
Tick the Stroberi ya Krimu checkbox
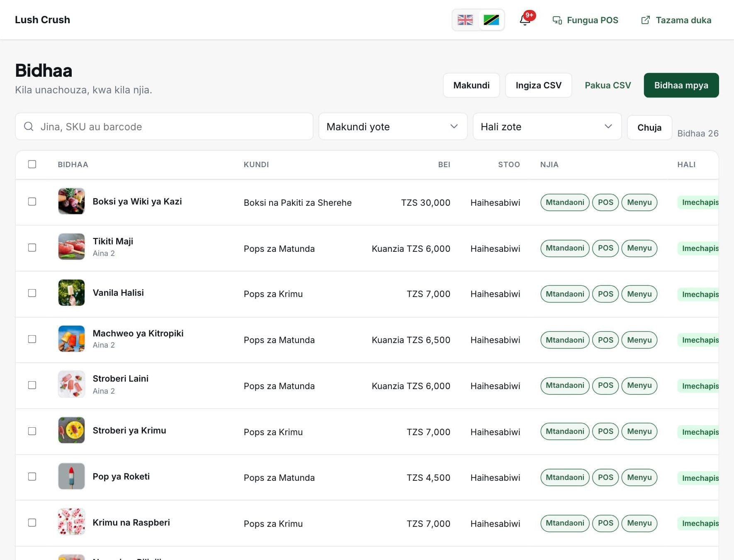(32, 431)
